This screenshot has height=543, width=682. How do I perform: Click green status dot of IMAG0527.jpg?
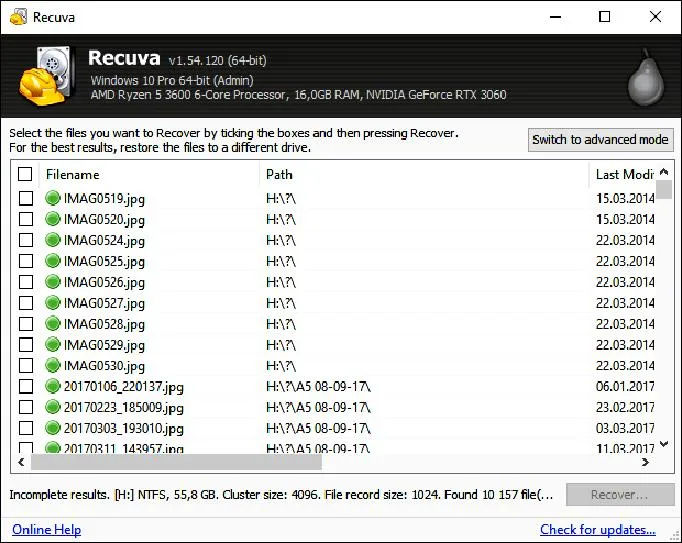53,303
